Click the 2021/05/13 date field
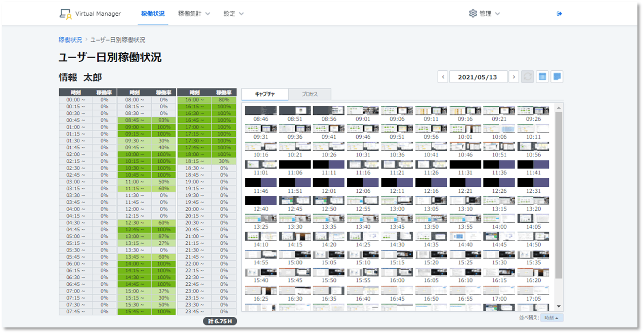The height and width of the screenshot is (334, 644). click(x=478, y=77)
